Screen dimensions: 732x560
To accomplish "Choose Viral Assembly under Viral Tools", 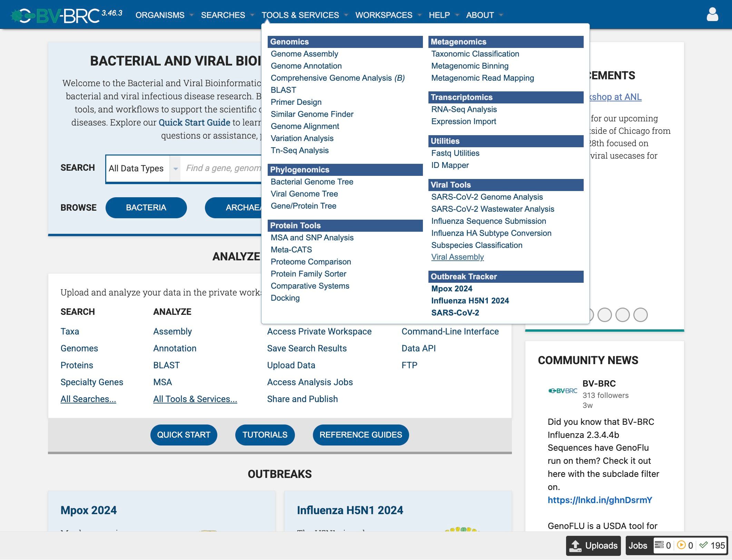I will tap(457, 257).
